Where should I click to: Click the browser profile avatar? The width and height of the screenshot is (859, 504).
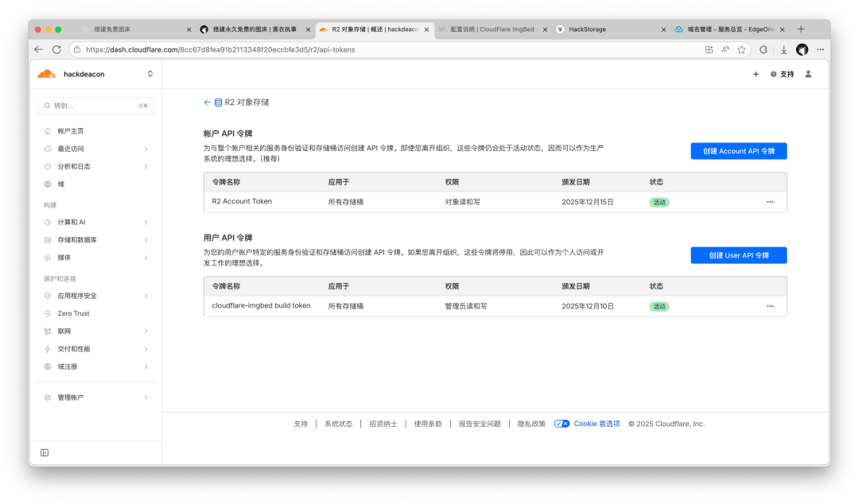[802, 49]
